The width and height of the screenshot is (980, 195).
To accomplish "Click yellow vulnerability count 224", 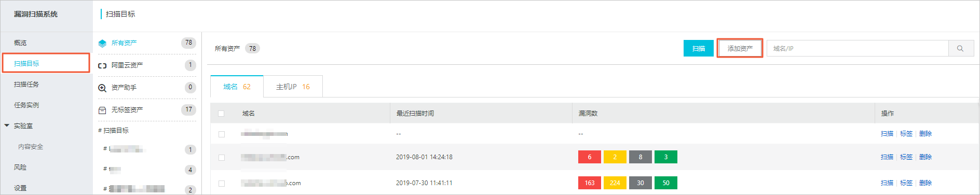I will point(615,183).
